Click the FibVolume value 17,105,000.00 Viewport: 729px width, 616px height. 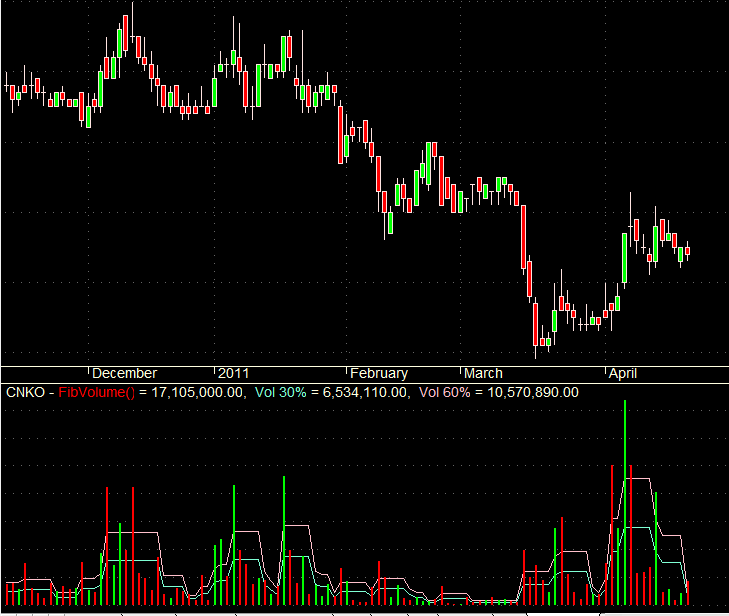(197, 392)
